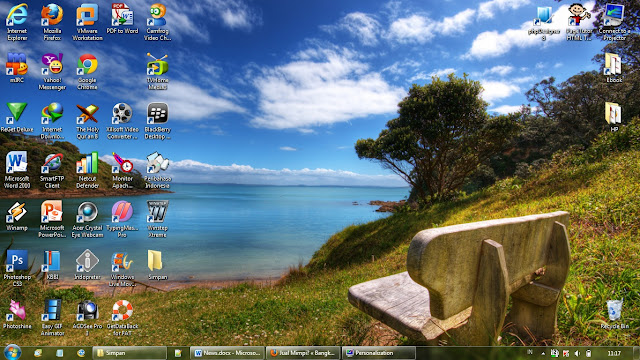
Task: Open the Windows Live Movie Maker icon
Action: (x=122, y=268)
